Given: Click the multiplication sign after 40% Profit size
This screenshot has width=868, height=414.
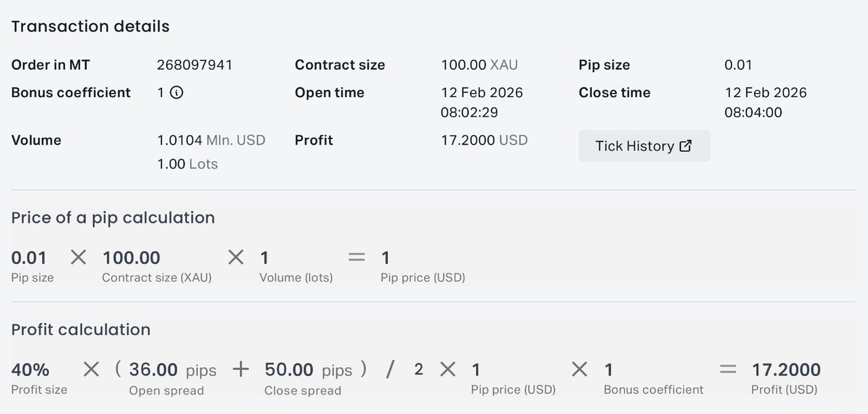Looking at the screenshot, I should [x=91, y=369].
